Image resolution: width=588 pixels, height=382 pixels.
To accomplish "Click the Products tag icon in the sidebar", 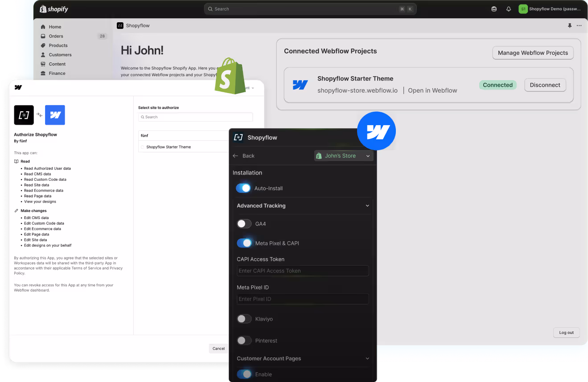I will (43, 45).
